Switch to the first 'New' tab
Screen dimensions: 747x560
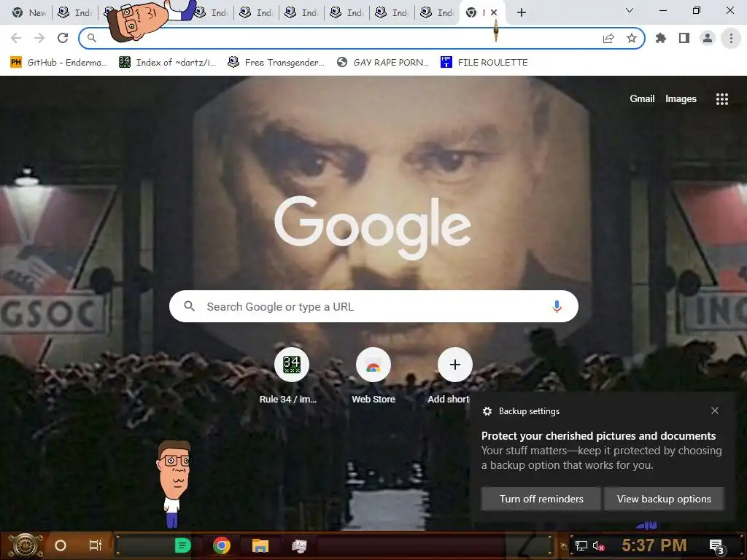click(28, 13)
